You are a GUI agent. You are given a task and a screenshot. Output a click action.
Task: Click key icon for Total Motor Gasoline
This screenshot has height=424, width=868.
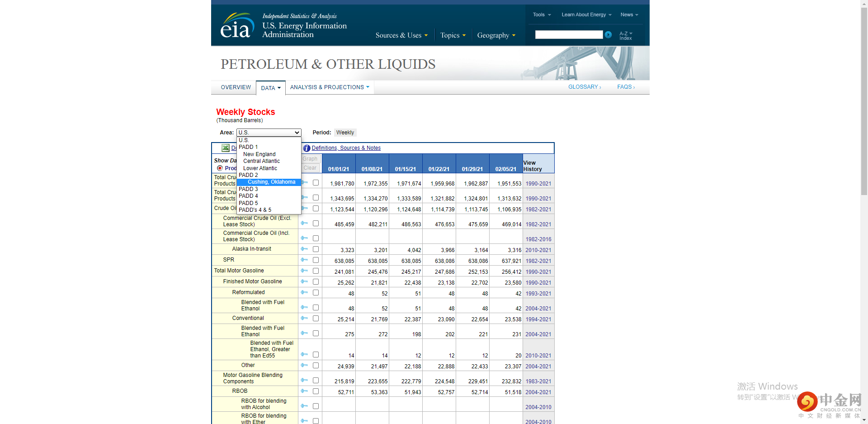click(x=304, y=271)
